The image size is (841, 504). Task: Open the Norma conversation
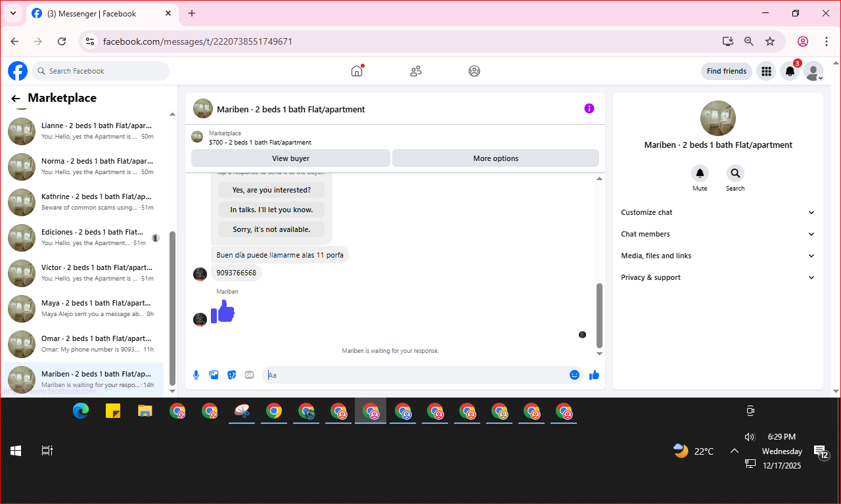[84, 166]
